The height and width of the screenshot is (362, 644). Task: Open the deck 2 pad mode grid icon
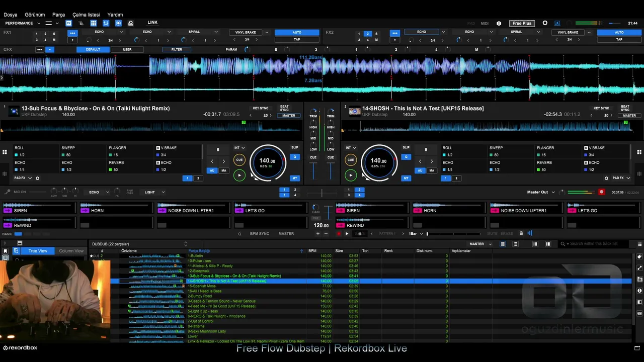[x=639, y=152]
